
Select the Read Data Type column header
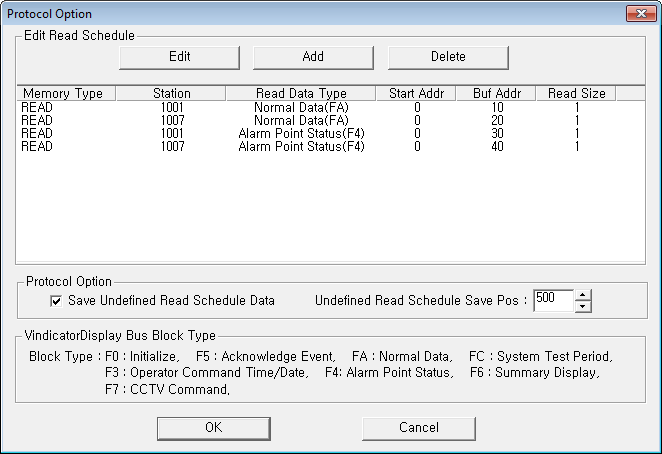click(301, 93)
